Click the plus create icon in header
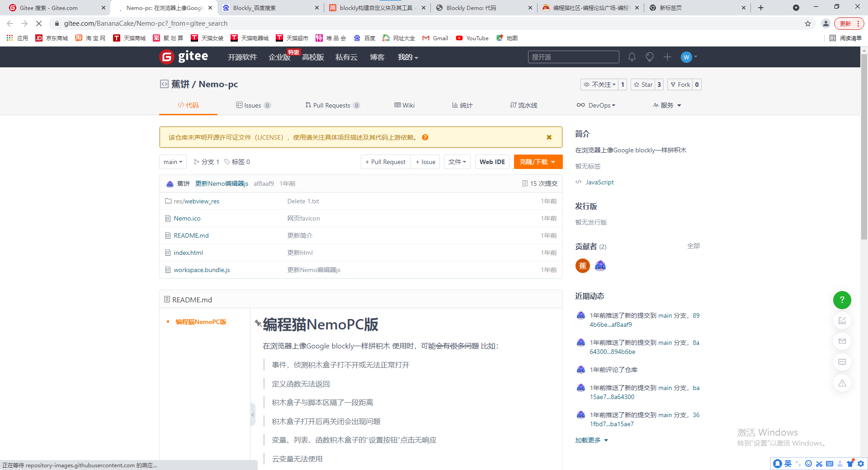 point(667,57)
